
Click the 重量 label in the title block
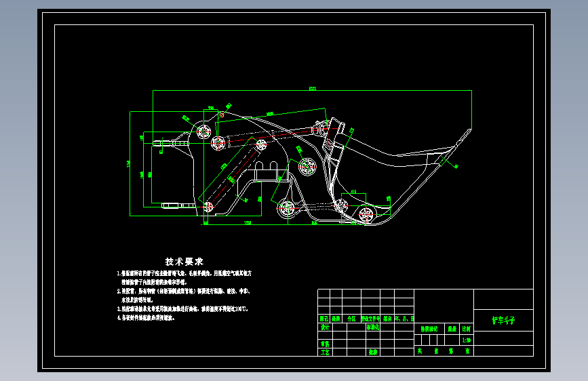click(452, 329)
